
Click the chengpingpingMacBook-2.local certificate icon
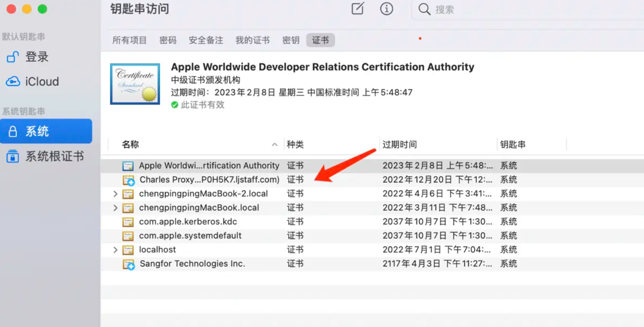pyautogui.click(x=128, y=194)
